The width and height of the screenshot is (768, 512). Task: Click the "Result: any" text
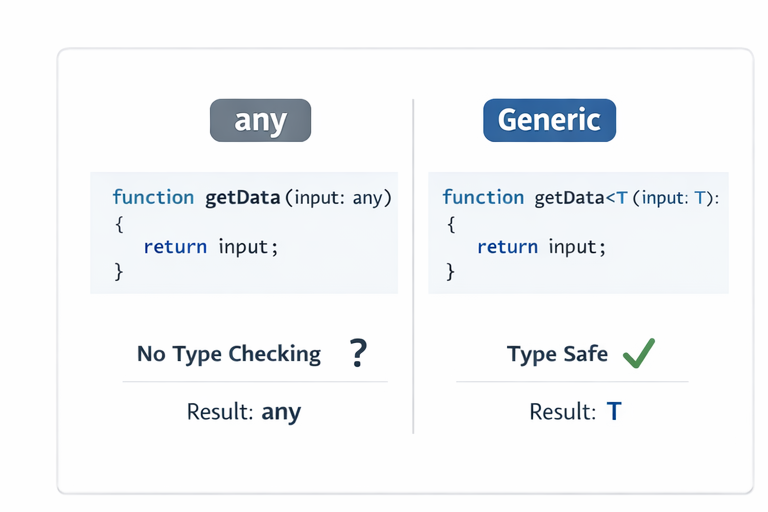(x=244, y=411)
